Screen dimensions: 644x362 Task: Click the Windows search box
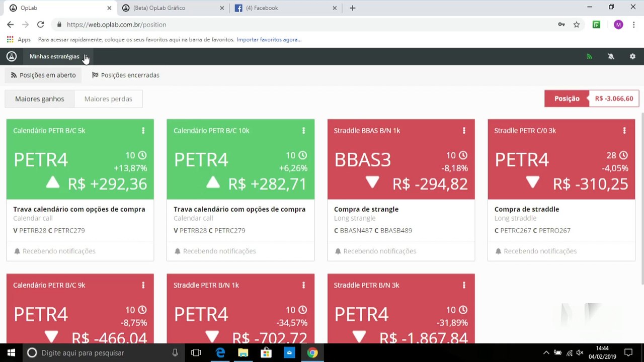(103, 352)
